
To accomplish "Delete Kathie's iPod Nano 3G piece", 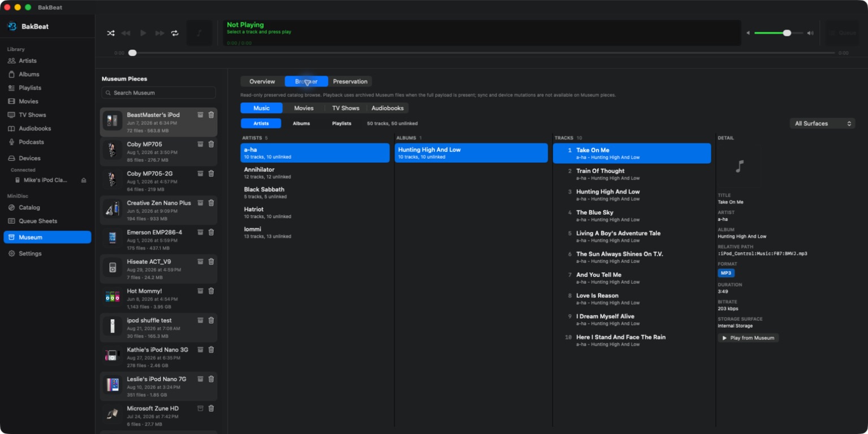I will [211, 350].
